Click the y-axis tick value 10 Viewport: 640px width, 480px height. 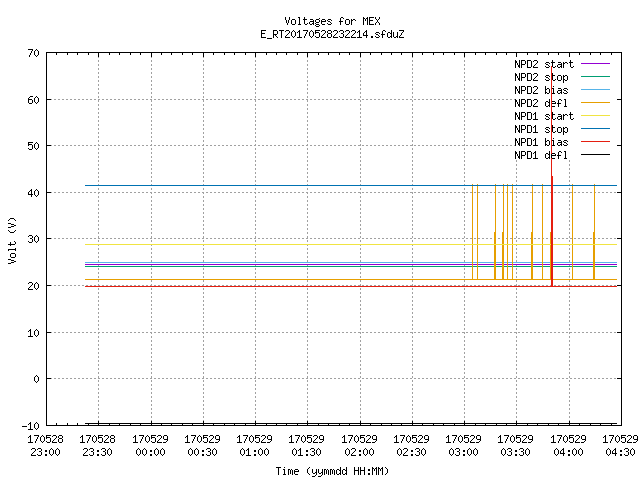click(33, 333)
